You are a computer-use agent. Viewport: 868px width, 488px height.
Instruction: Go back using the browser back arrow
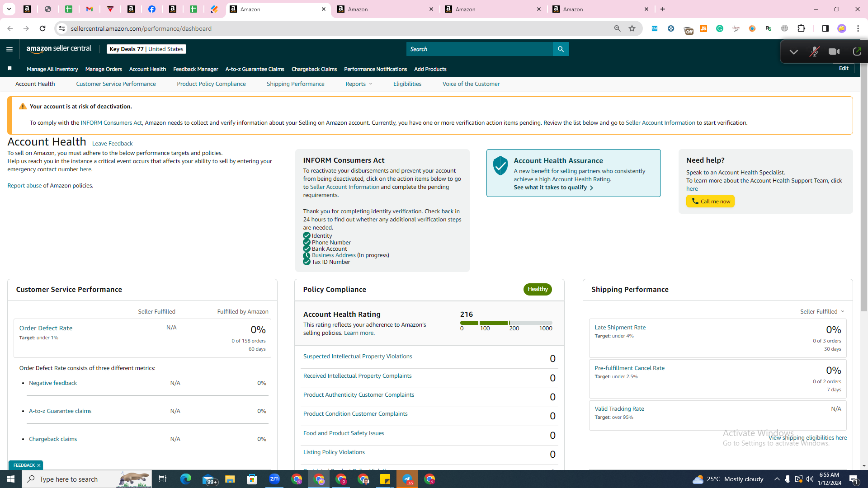(x=10, y=28)
